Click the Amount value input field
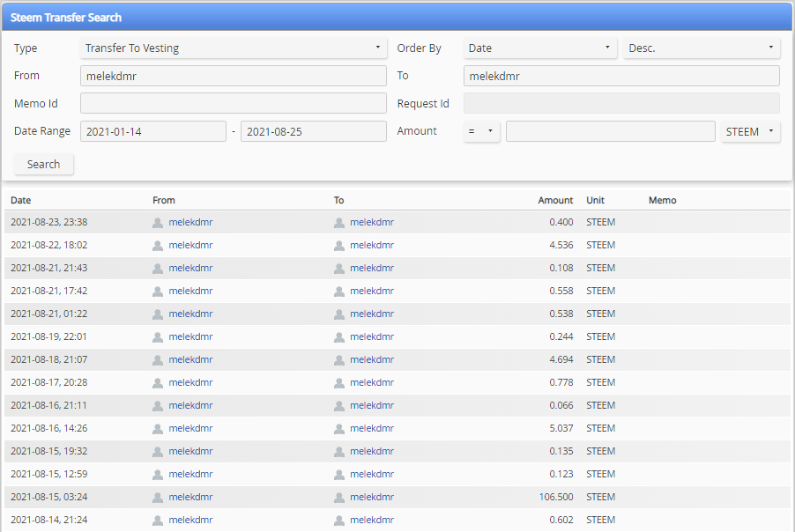The height and width of the screenshot is (532, 795). coord(611,131)
